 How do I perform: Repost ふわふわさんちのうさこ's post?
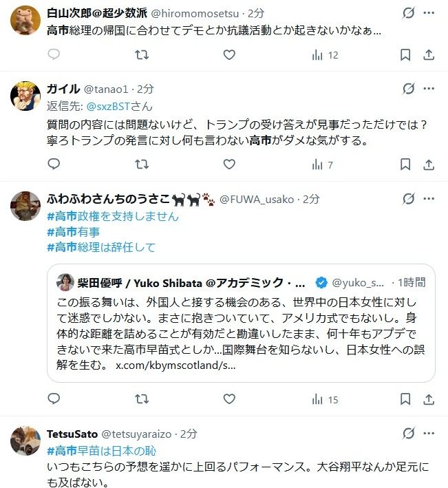(x=142, y=399)
